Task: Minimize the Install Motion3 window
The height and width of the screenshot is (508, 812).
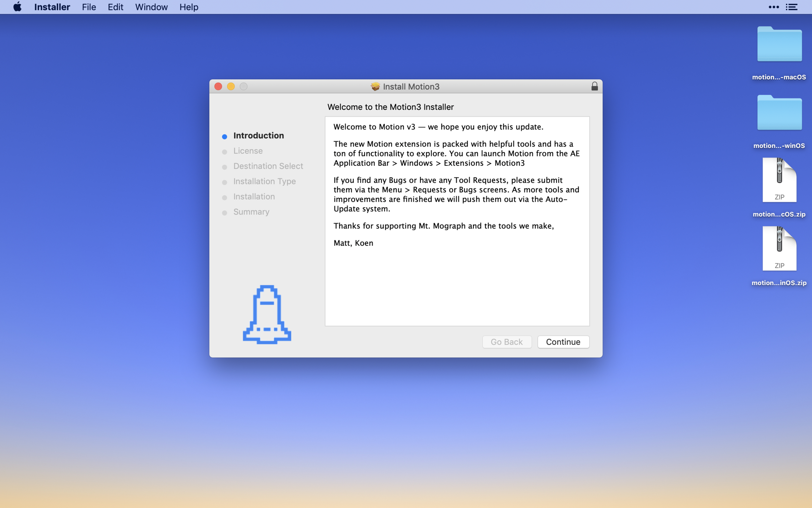Action: (x=231, y=87)
